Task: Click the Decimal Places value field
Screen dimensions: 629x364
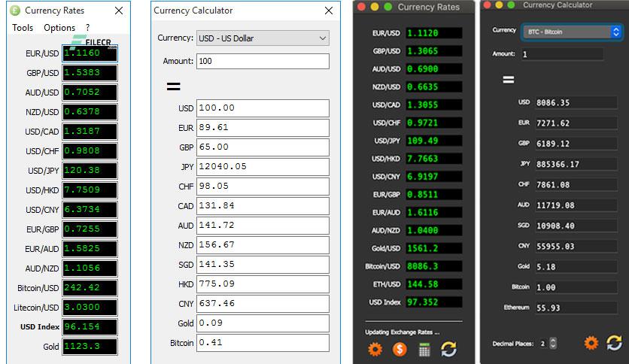Action: click(x=543, y=344)
